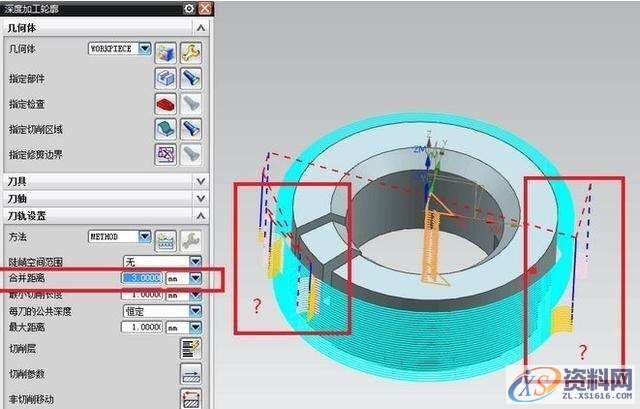The width and height of the screenshot is (640, 409).
Task: Click the merge distance (合并距离) value field
Action: (141, 278)
